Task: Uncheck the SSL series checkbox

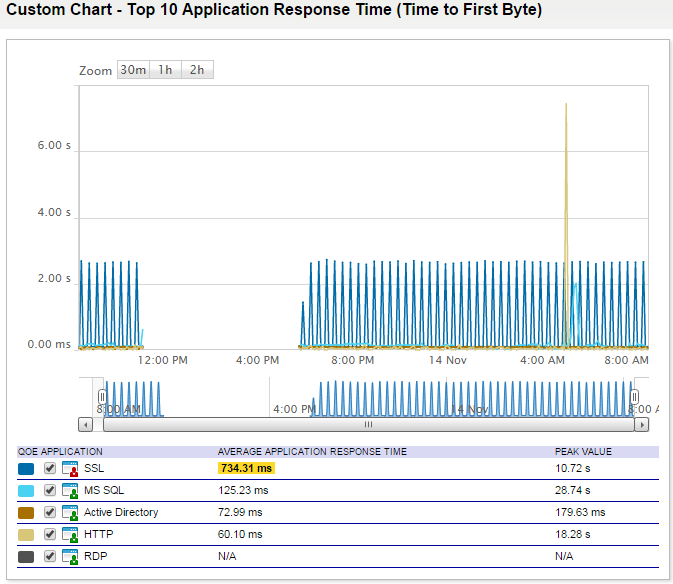Action: (x=50, y=469)
